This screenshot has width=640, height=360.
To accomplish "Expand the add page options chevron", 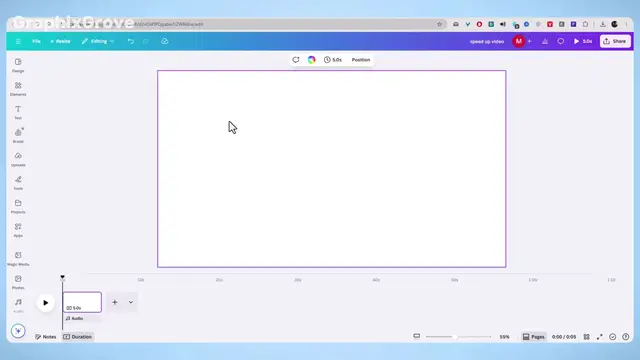I will [x=131, y=302].
